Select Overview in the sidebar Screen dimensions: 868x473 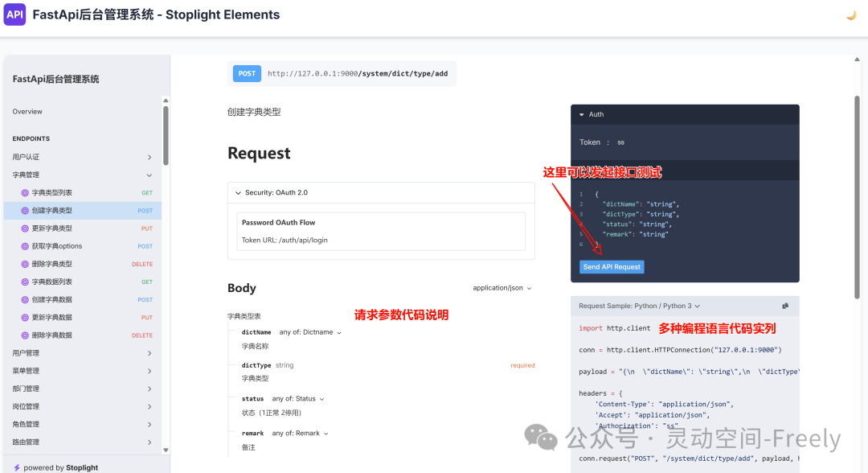tap(29, 111)
